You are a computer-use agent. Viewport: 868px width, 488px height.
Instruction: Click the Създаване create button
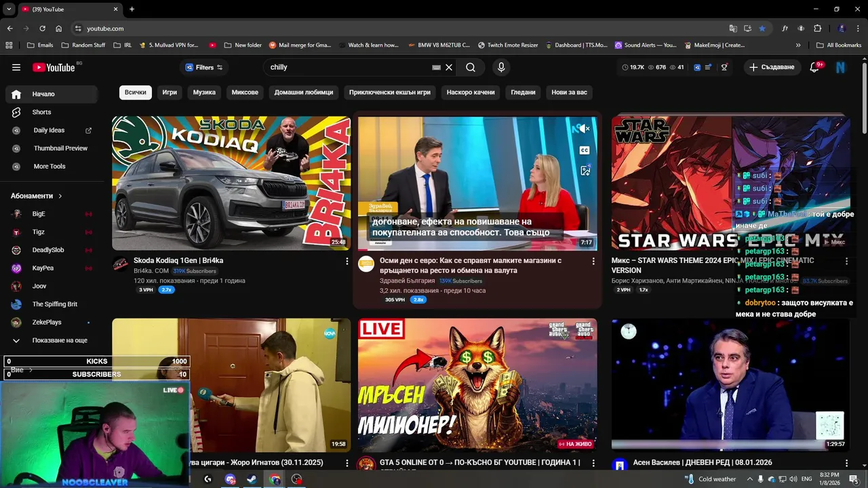click(771, 67)
